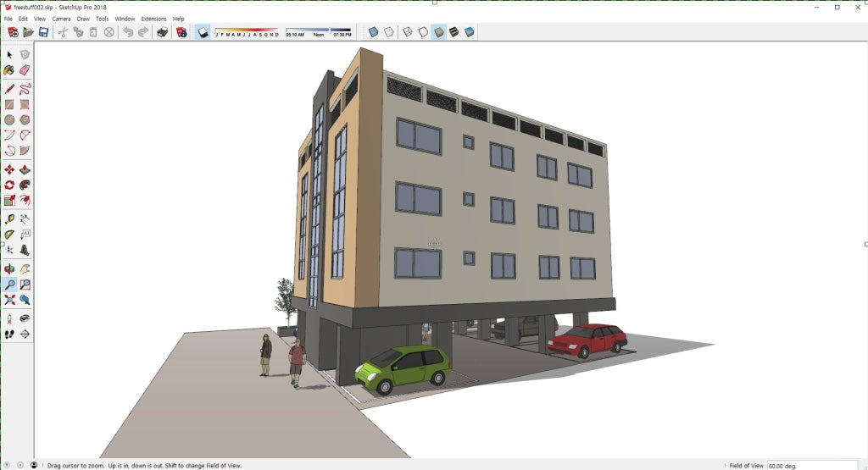Adjust the shadow month date slider
The image size is (868, 470).
246,30
